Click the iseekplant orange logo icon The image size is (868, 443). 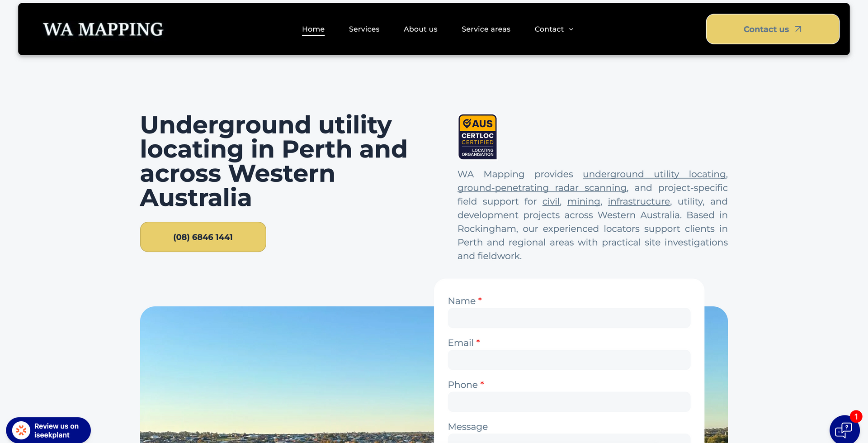click(21, 430)
